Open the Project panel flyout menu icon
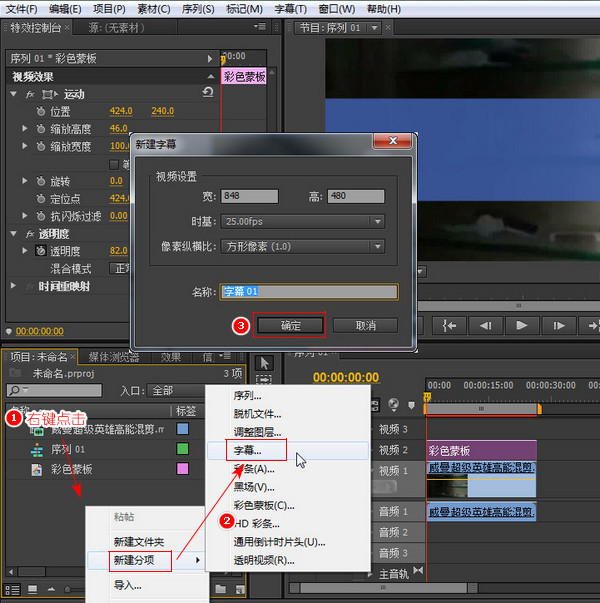The width and height of the screenshot is (600, 603). 225,356
